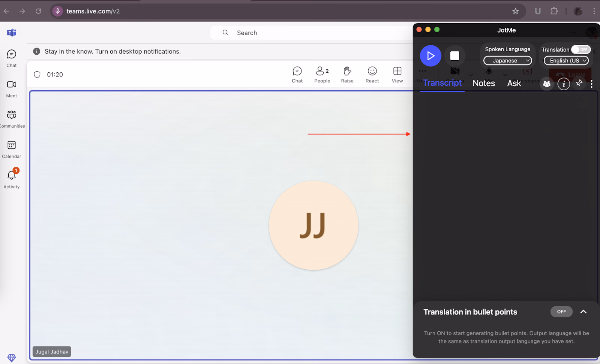Open the English (US) translation language dropdown
Viewport: 600px width, 364px height.
[566, 61]
